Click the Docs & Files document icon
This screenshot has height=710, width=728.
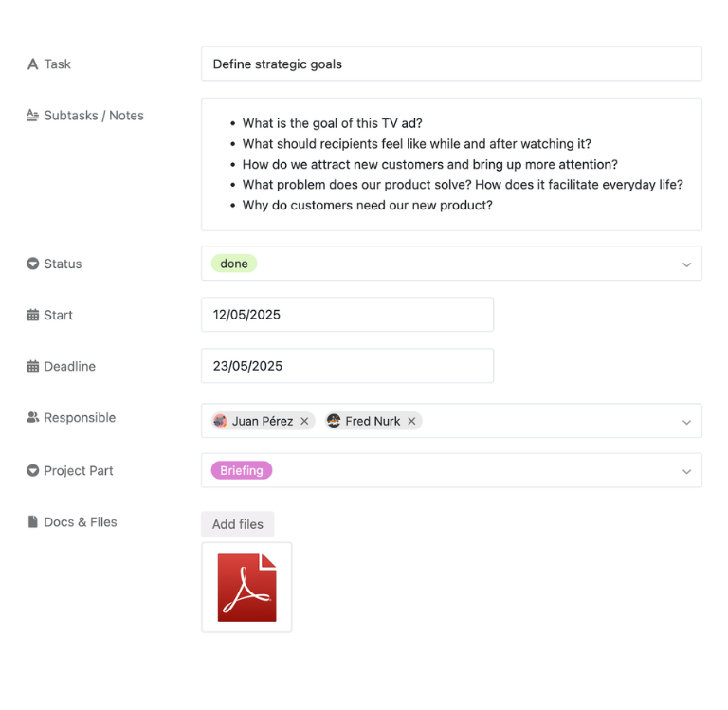pos(33,521)
